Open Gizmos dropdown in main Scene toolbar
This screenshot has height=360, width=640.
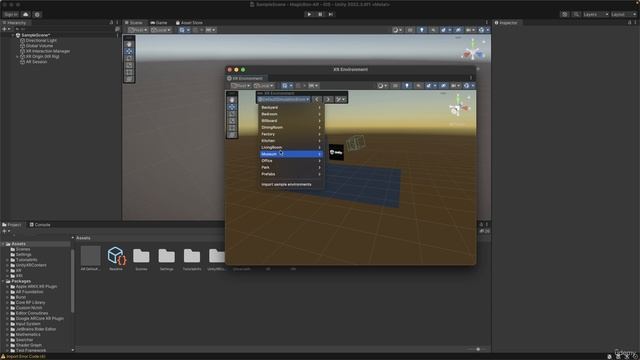tap(483, 30)
